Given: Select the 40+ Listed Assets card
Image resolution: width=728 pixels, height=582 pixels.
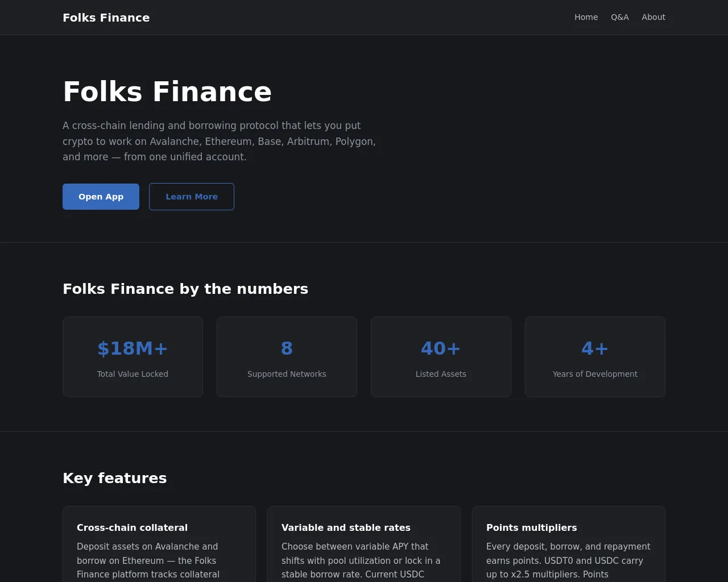Looking at the screenshot, I should (x=441, y=357).
